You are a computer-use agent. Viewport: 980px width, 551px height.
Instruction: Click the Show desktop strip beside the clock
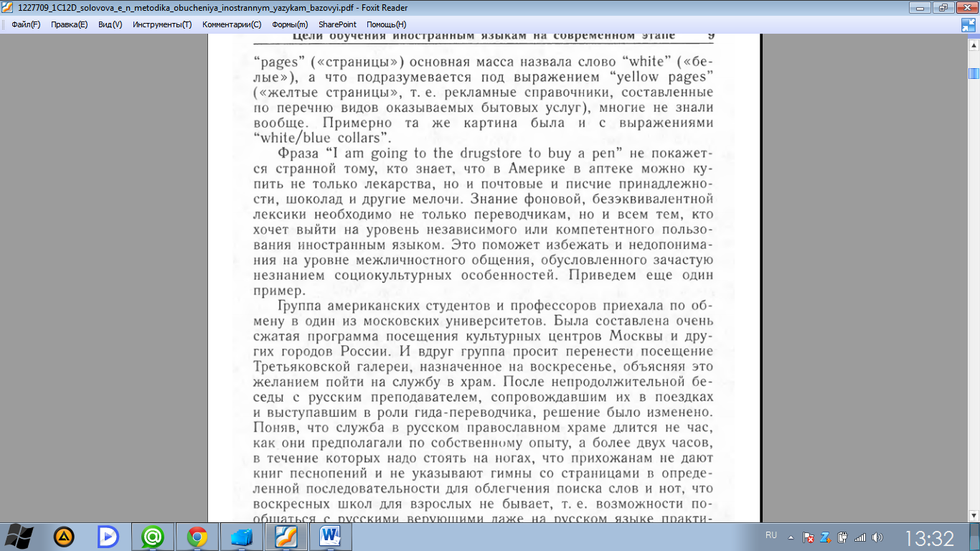[x=974, y=537]
